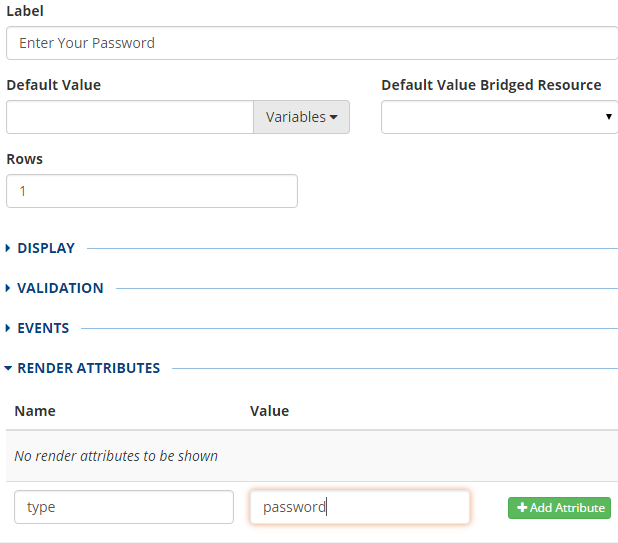
Task: Click the attribute value field containing 'password'
Action: pyautogui.click(x=359, y=507)
